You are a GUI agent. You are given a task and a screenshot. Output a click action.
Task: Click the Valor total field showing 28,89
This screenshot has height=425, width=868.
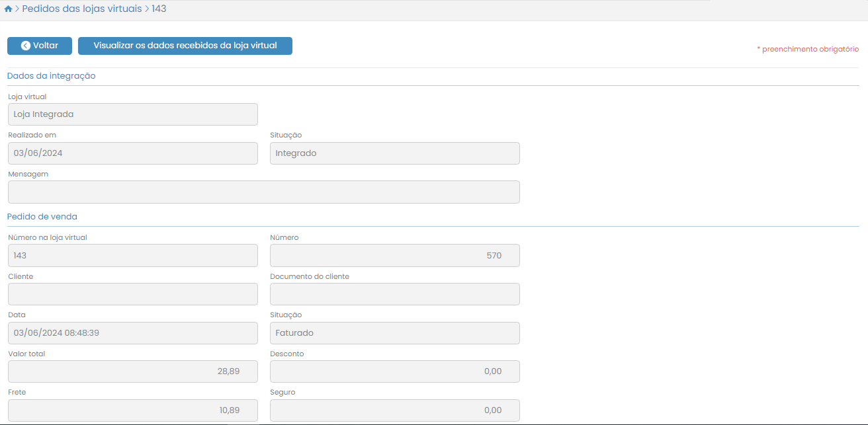point(132,371)
